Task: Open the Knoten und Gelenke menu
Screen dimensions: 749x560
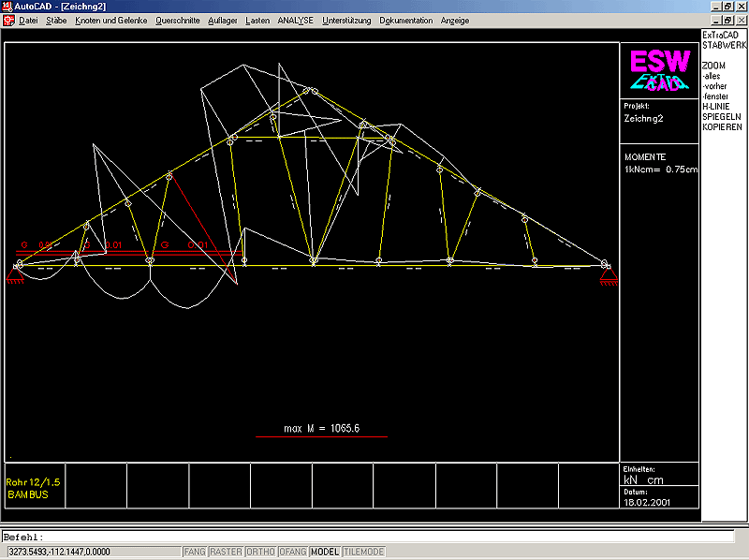Action: click(x=111, y=21)
